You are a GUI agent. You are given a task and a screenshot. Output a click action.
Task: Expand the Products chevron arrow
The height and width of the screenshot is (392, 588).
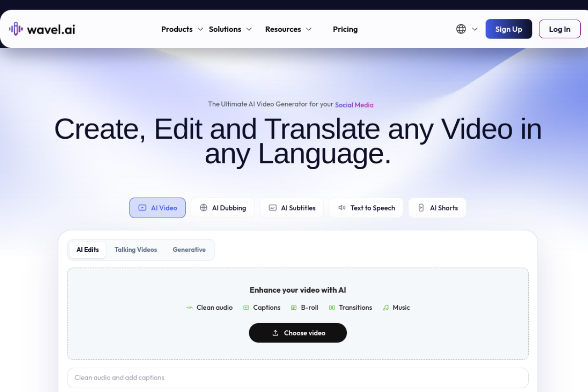(200, 29)
